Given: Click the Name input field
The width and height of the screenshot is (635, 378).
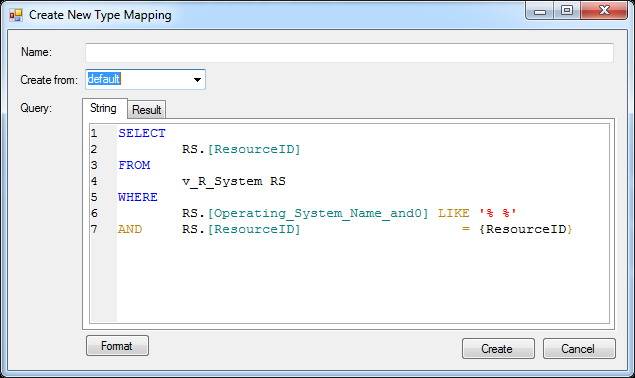Looking at the screenshot, I should click(349, 53).
